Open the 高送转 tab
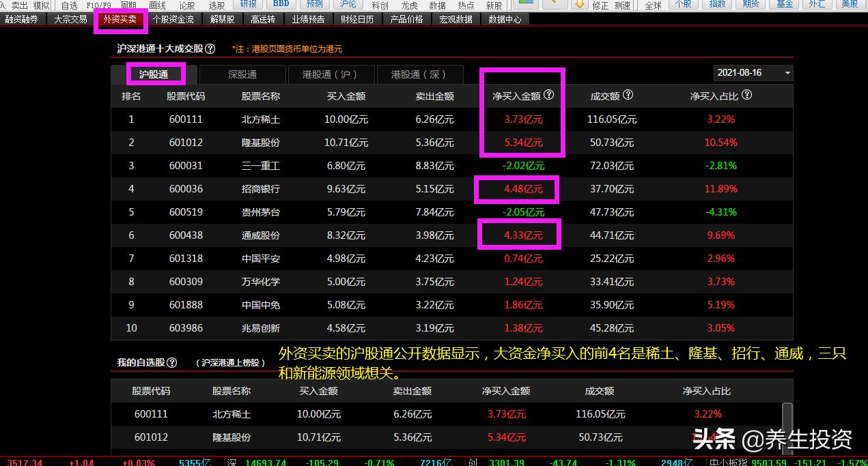The image size is (868, 466). (x=263, y=20)
